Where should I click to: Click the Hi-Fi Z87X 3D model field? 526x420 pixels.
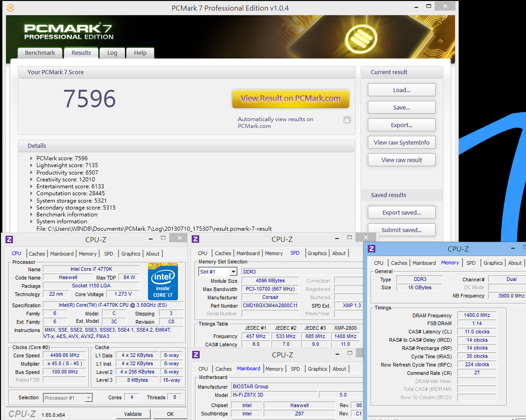(x=274, y=395)
